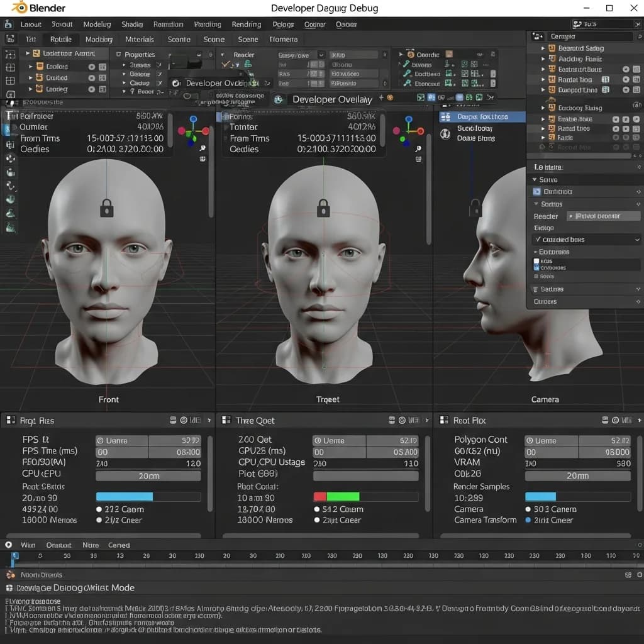Viewport: 644px width, 644px height.
Task: Expand the Beornttd Sedog outliner item
Action: tap(543, 48)
